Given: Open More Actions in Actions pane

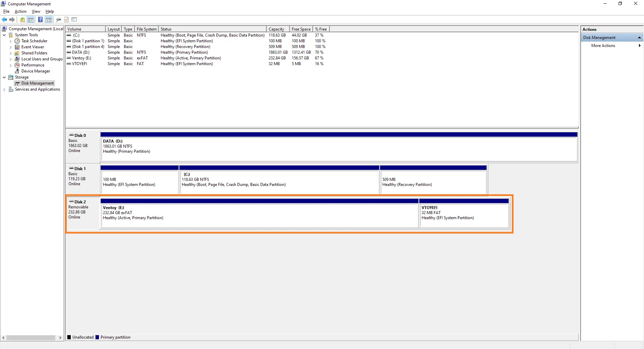Looking at the screenshot, I should (x=603, y=46).
